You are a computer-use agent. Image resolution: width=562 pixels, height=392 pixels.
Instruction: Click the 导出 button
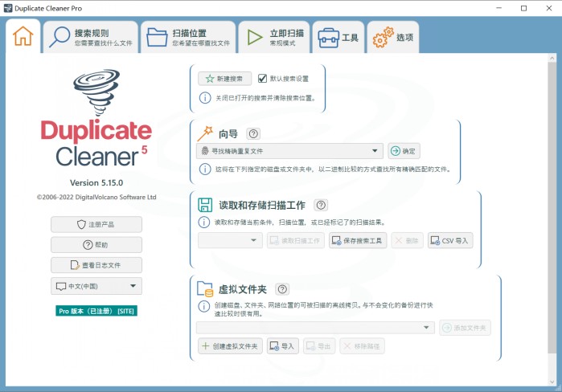point(319,346)
